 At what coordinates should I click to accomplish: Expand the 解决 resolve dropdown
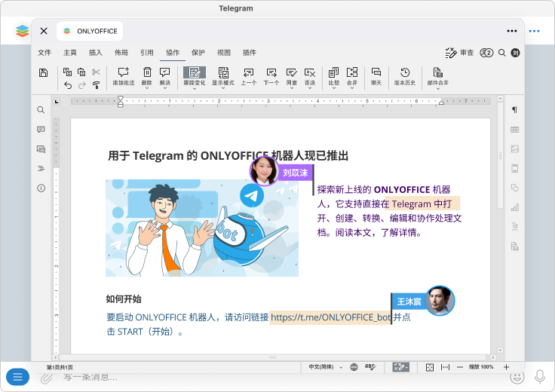pyautogui.click(x=165, y=87)
